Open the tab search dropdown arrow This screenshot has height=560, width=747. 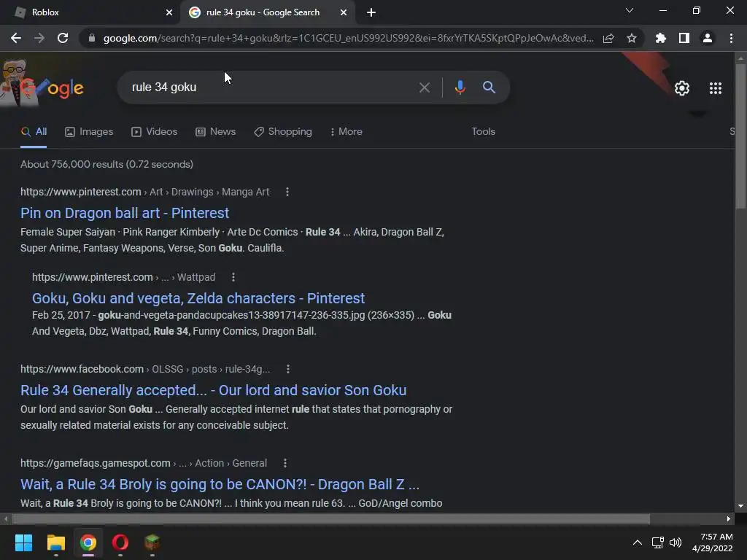tap(630, 10)
